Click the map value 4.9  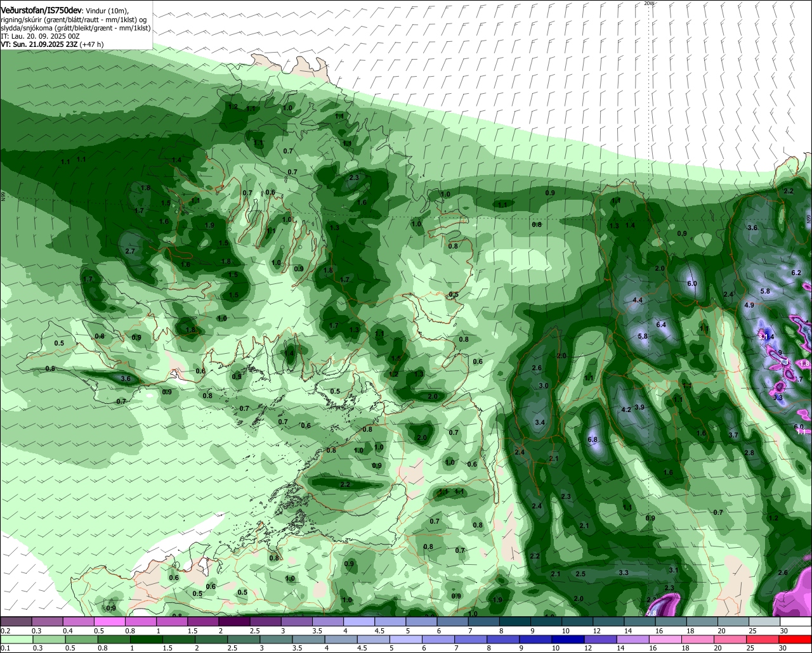point(749,305)
